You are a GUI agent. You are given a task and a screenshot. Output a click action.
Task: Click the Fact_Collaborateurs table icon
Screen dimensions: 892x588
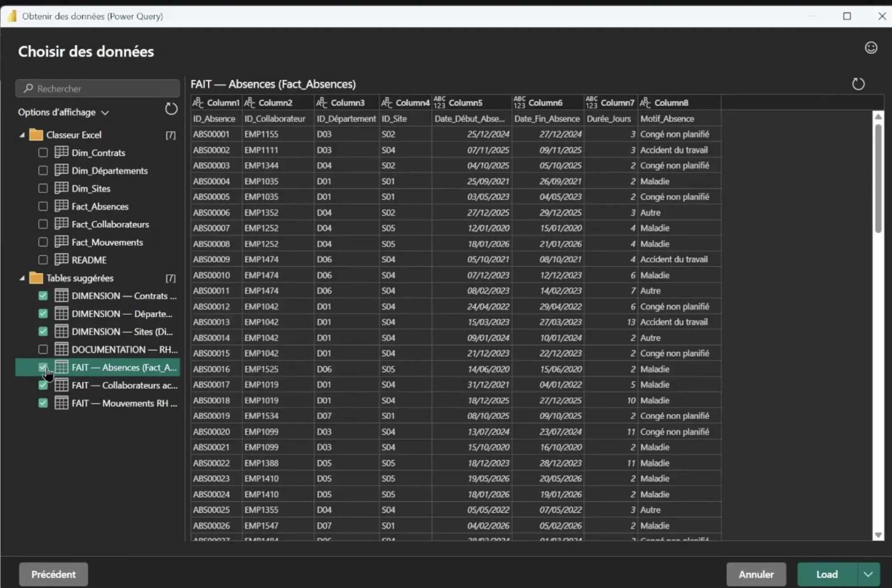click(x=61, y=224)
